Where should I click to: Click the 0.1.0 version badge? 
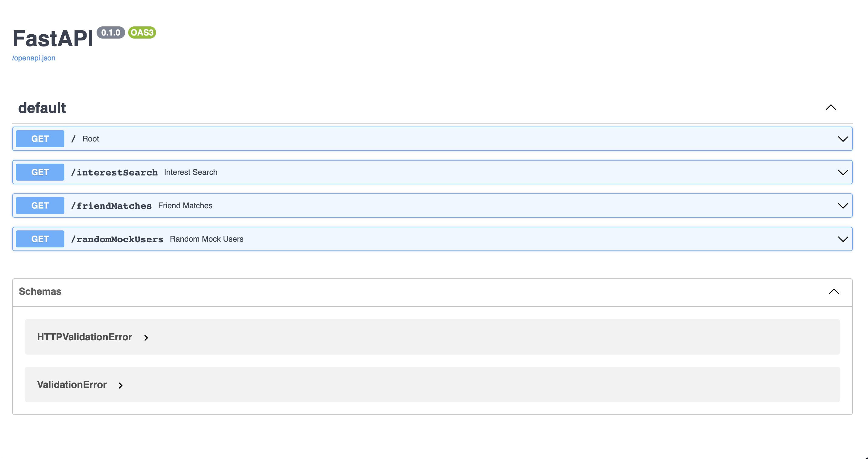[x=111, y=33]
